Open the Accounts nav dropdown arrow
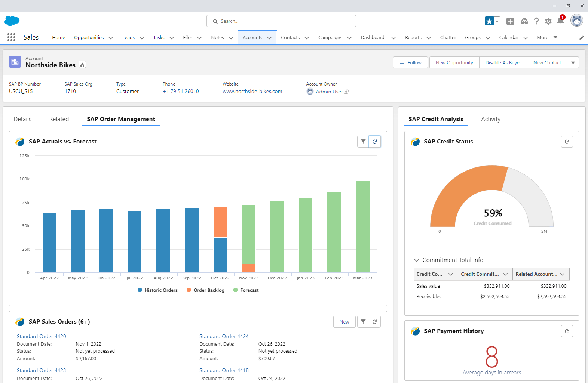 coord(269,38)
